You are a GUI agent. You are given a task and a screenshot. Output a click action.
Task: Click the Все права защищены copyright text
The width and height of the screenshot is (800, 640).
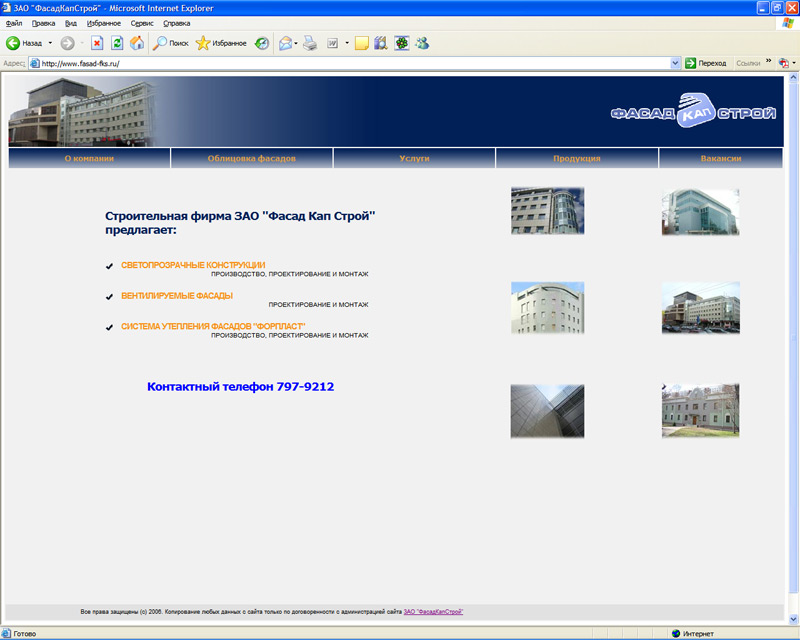[x=241, y=611]
